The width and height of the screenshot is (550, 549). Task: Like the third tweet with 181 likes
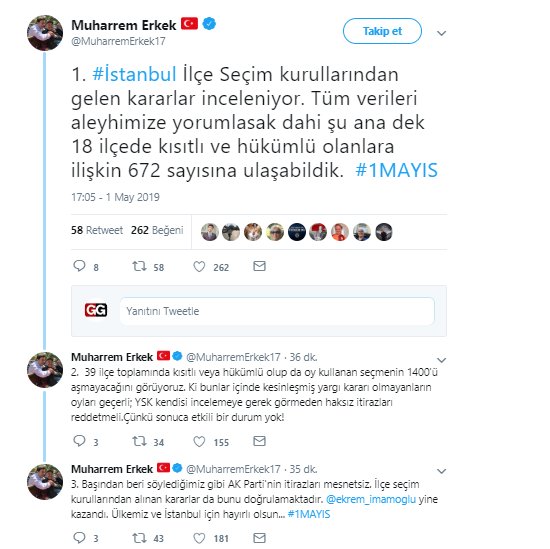199,538
